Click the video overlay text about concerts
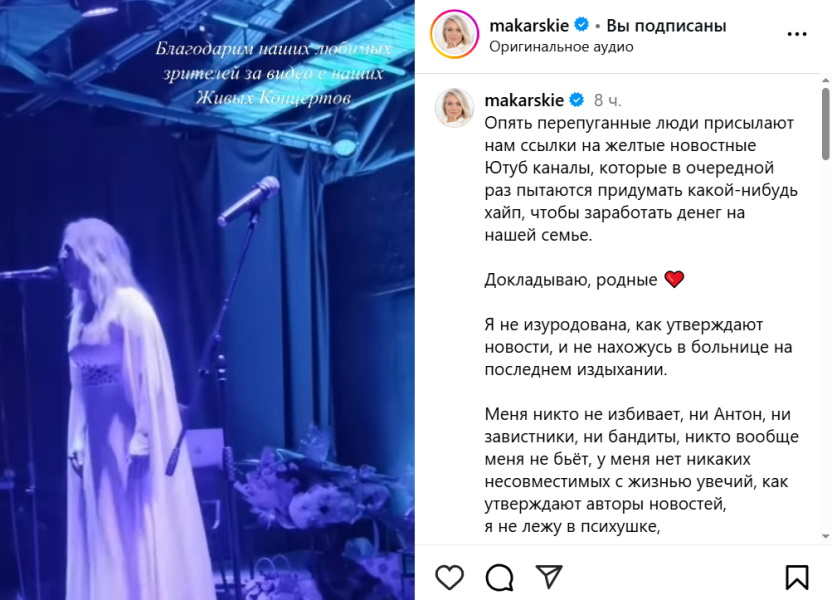This screenshot has height=600, width=832. click(273, 73)
